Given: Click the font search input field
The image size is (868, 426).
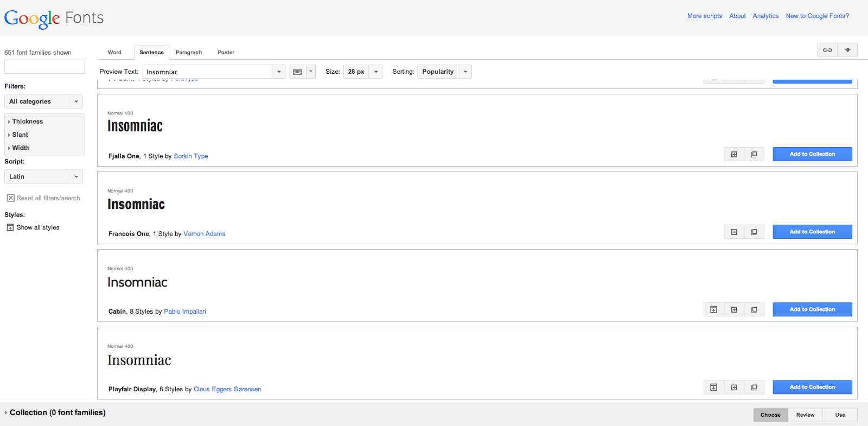Looking at the screenshot, I should click(x=44, y=67).
